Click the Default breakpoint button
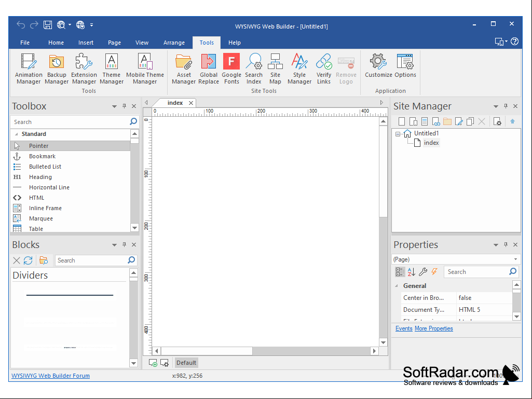This screenshot has width=532, height=399. tap(186, 363)
